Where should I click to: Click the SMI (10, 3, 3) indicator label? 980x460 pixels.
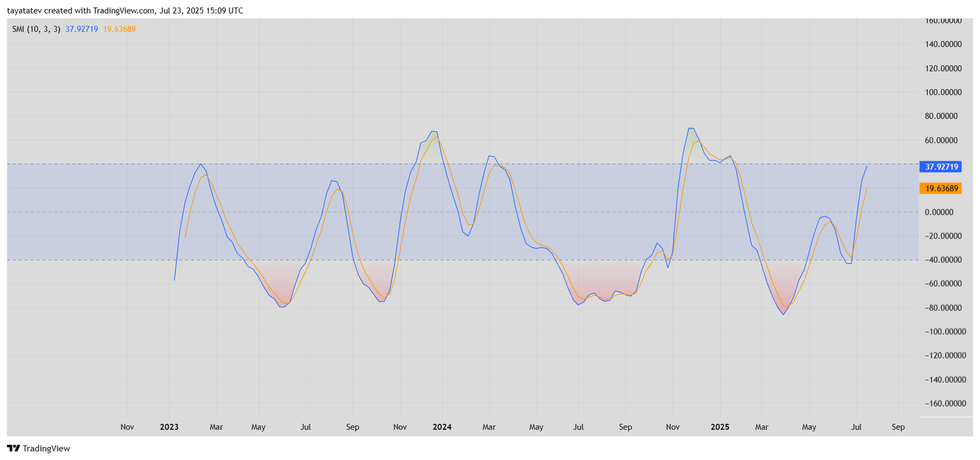pyautogui.click(x=36, y=29)
